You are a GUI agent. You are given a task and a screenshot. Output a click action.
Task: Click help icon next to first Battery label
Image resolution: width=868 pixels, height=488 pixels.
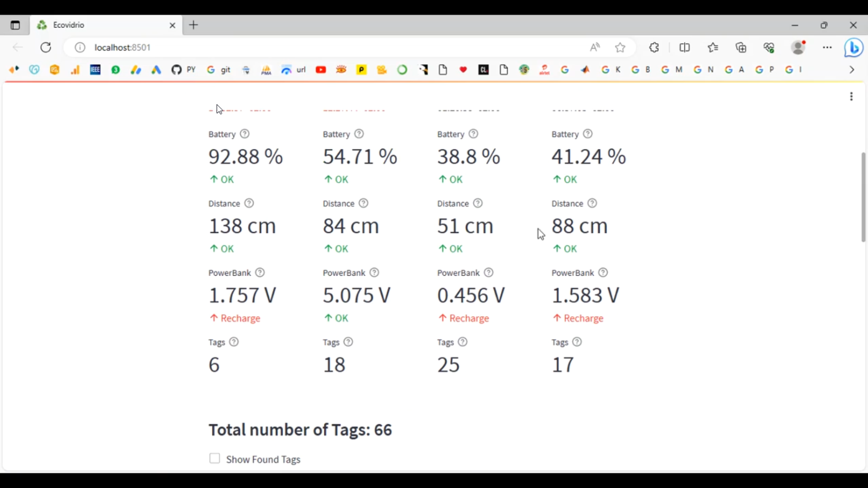coord(245,134)
